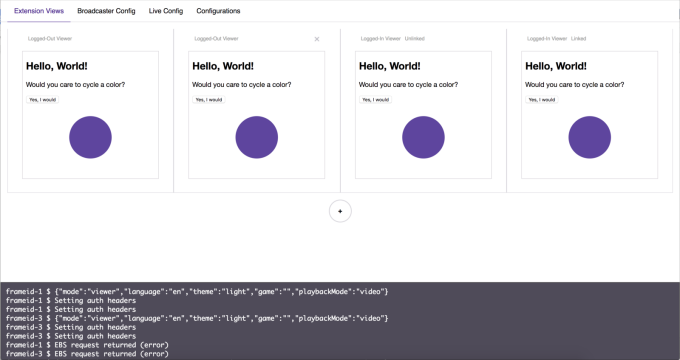The image size is (680, 360).
Task: Click 'Yes, I would' in Logged-In Viewer Unlinked view
Action: pyautogui.click(x=376, y=100)
